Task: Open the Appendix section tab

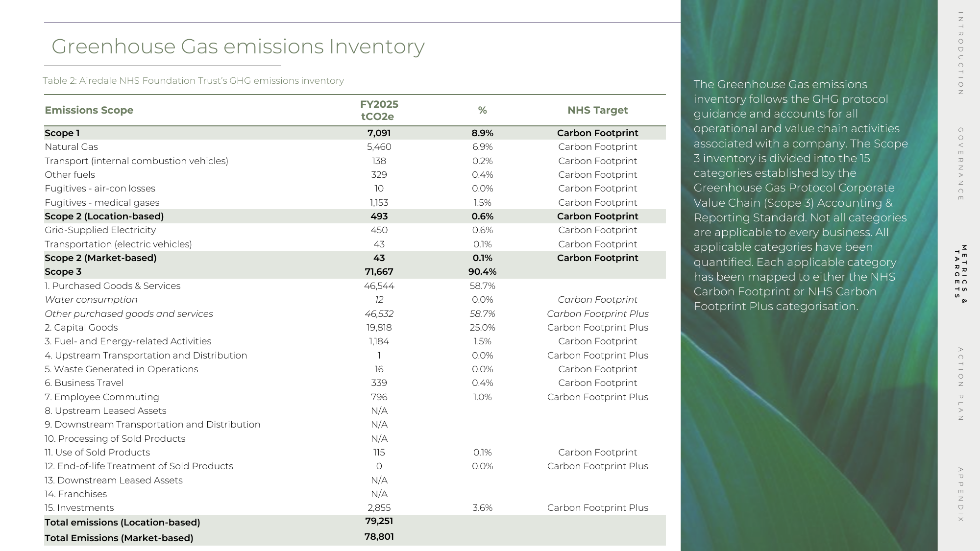Action: click(x=960, y=495)
